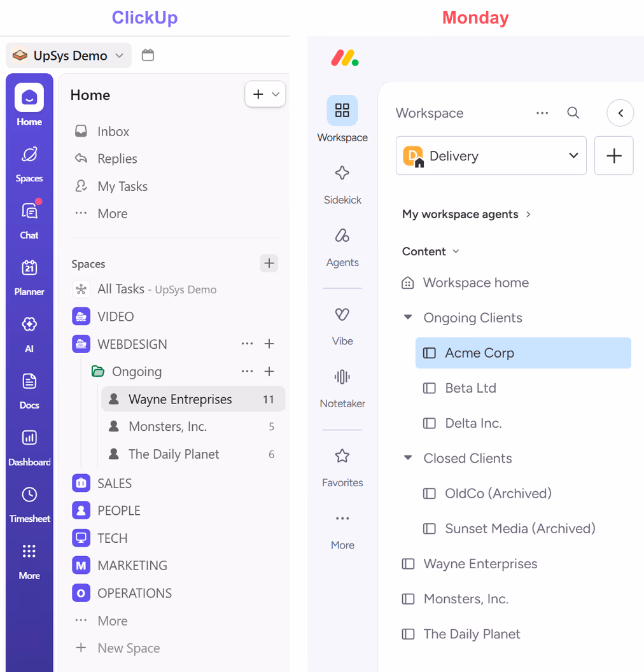644x672 pixels.
Task: Open Vibe in Monday sidebar
Action: 342,326
